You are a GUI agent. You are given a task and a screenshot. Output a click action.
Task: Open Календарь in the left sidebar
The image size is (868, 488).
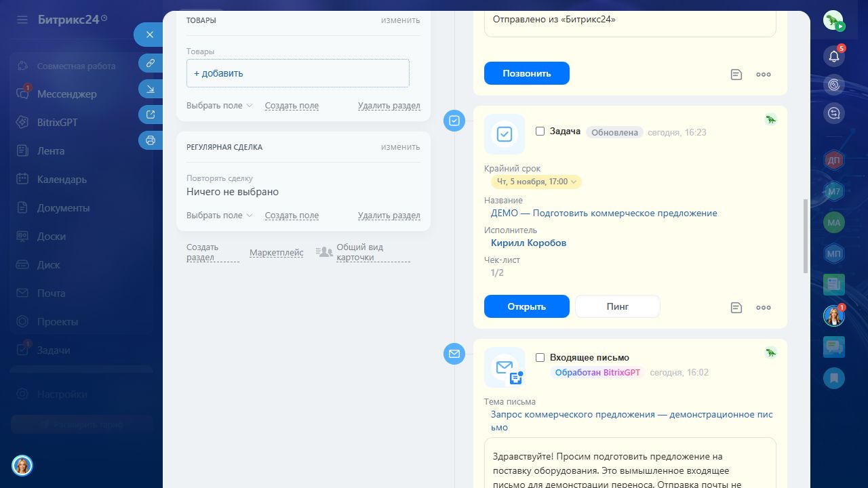coord(62,180)
